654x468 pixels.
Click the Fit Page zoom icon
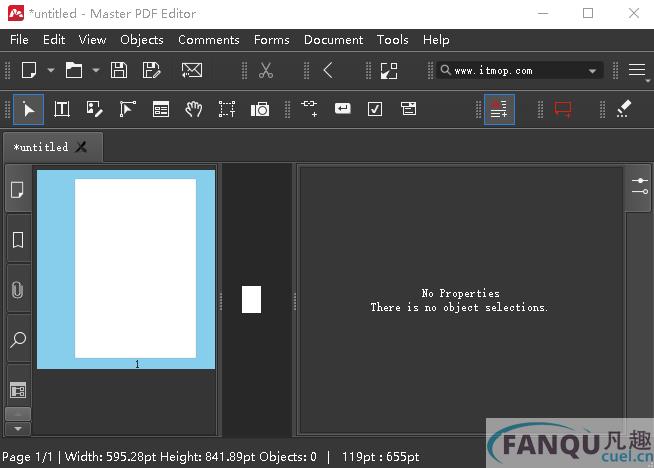(389, 70)
